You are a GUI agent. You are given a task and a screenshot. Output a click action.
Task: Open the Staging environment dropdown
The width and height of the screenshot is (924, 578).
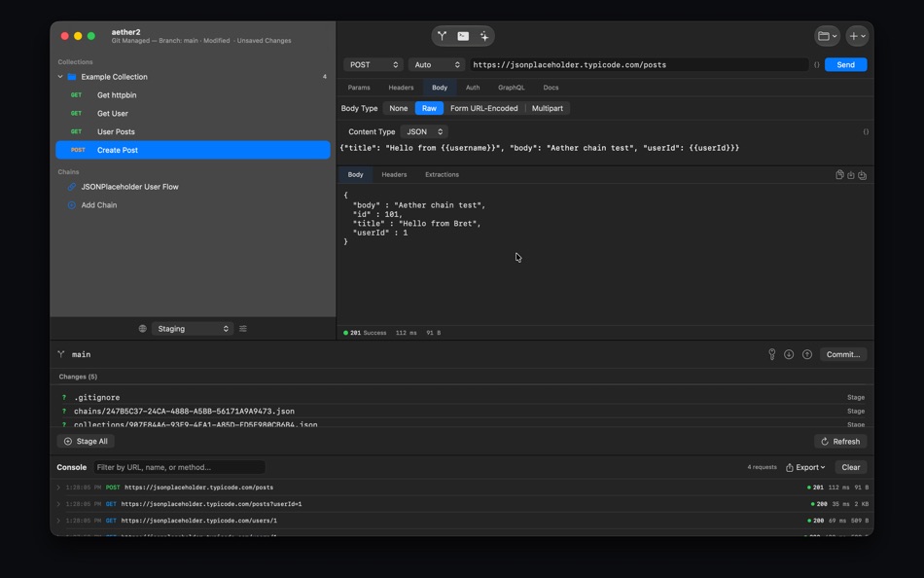pos(193,329)
